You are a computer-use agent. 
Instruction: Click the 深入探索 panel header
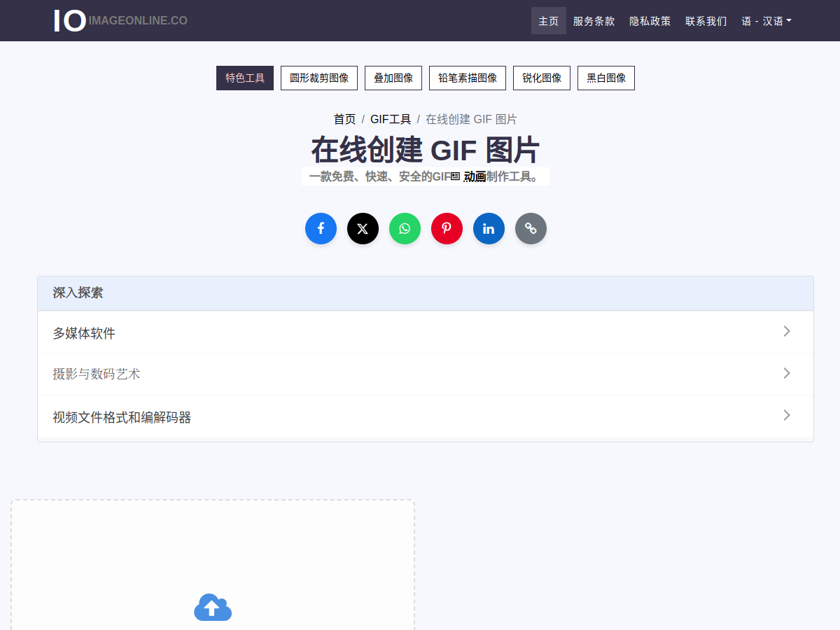[426, 293]
